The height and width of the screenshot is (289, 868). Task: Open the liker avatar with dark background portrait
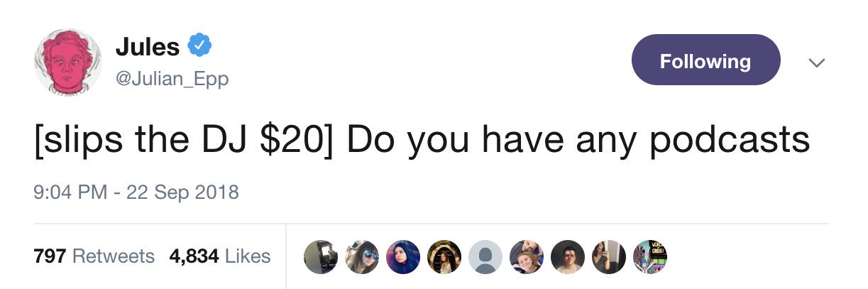click(568, 256)
